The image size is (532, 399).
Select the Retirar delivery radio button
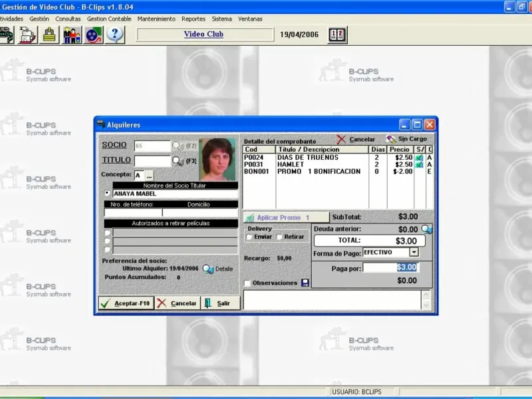click(279, 237)
